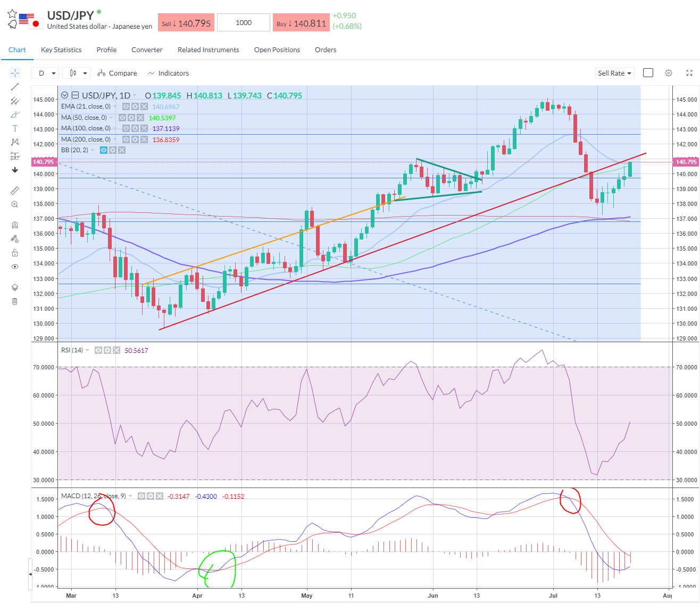Image resolution: width=700 pixels, height=603 pixels.
Task: Expand the RSI (14) options arrow
Action: tap(87, 350)
